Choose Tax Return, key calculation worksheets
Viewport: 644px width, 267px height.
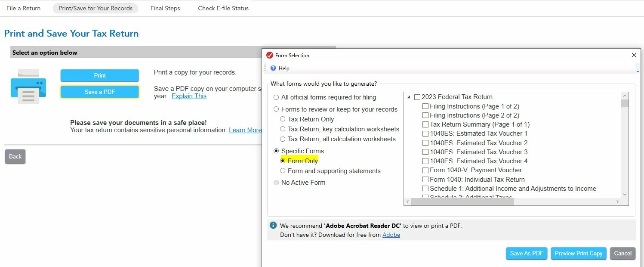[283, 129]
